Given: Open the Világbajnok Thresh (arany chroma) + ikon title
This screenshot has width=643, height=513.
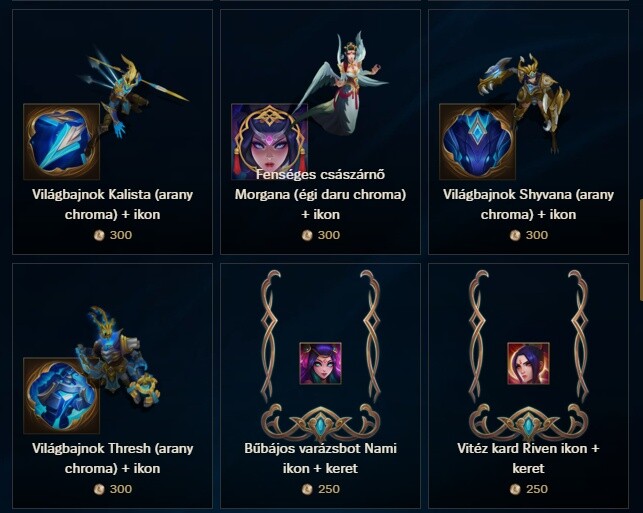Looking at the screenshot, I should pos(112,458).
